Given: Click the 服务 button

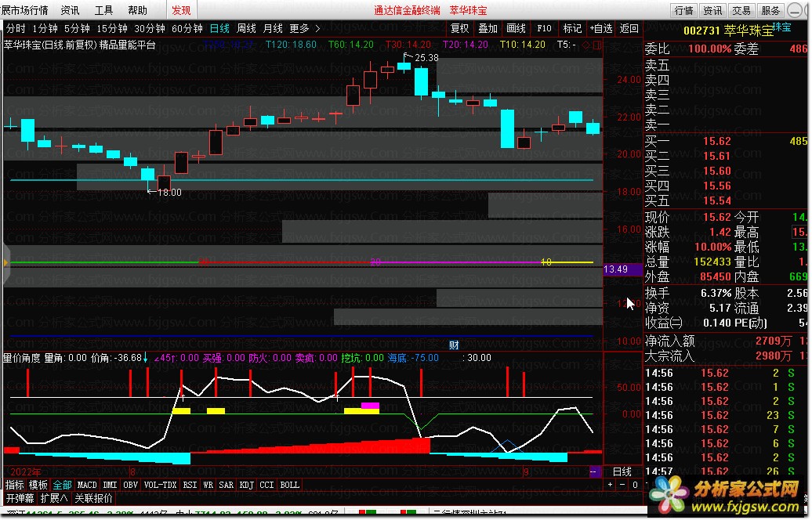Looking at the screenshot, I should pyautogui.click(x=770, y=10).
